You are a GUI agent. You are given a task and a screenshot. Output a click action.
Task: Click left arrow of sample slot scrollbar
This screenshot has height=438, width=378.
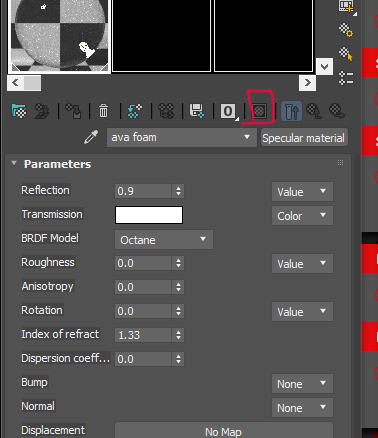15,83
